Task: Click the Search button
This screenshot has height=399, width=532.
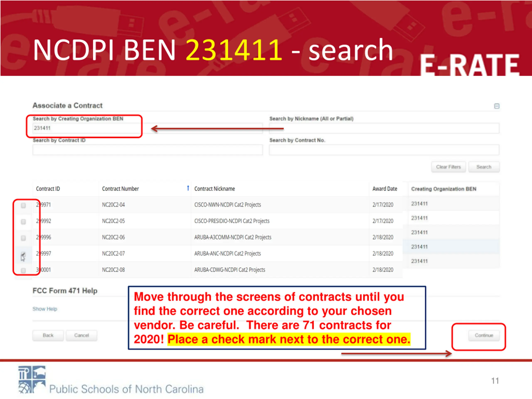Action: pos(484,167)
